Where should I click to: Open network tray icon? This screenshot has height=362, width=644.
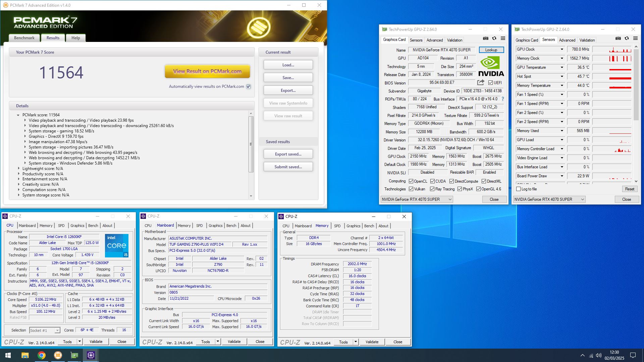[x=591, y=356]
